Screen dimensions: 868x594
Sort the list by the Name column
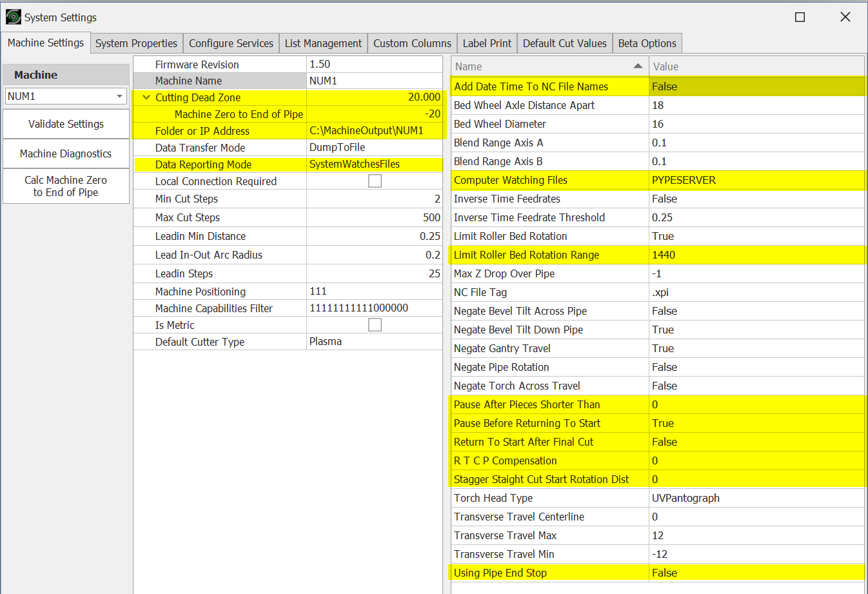549,66
